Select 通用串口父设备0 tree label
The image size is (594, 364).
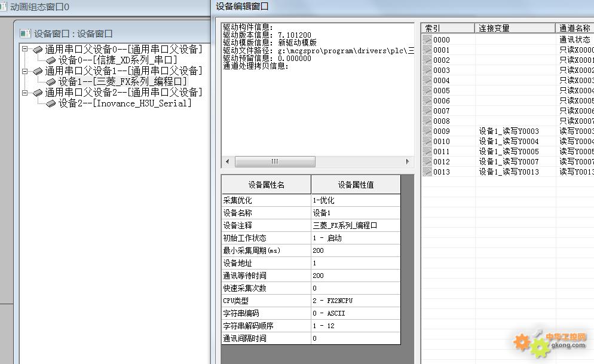point(124,49)
